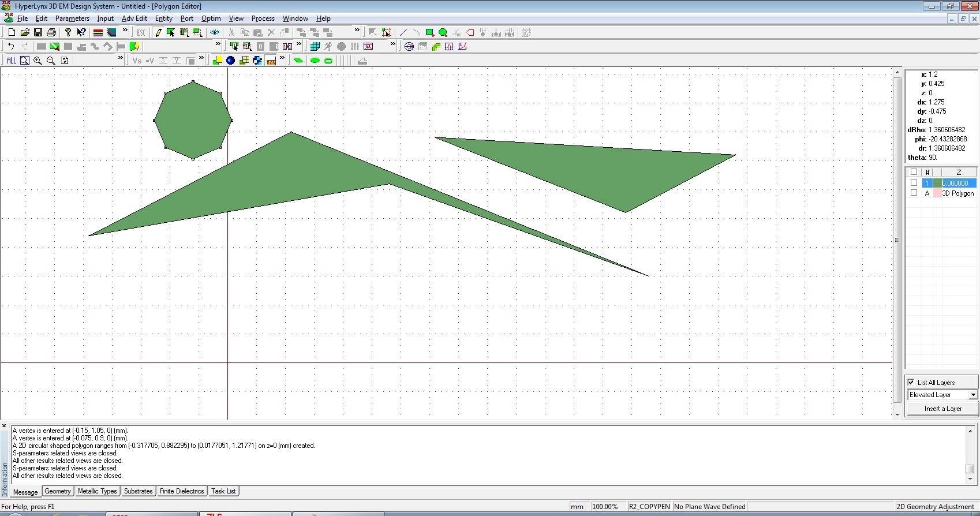Screen dimensions: 980x516
Task: Toggle the List All Layers checkbox
Action: pos(911,382)
